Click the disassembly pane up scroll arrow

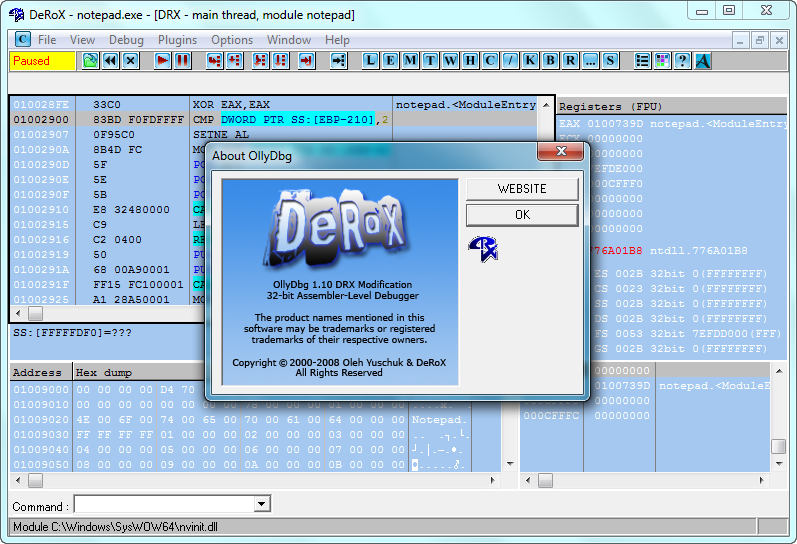(546, 105)
